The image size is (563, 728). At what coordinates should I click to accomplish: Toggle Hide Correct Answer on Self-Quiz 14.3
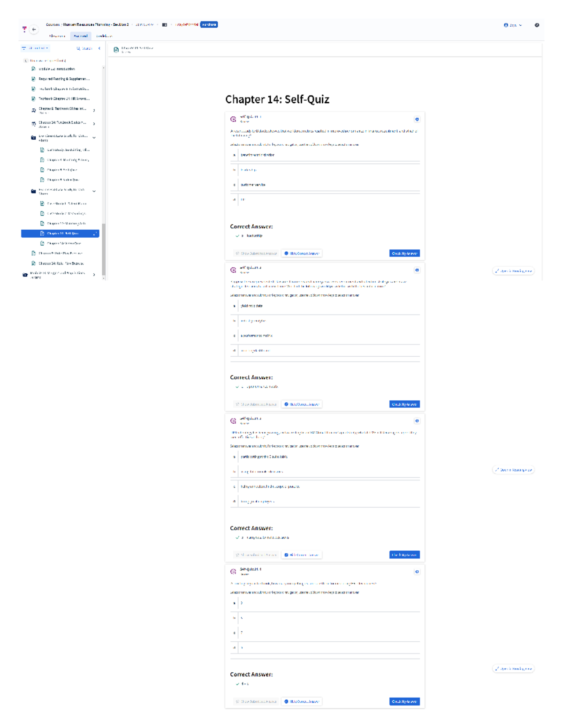302,555
